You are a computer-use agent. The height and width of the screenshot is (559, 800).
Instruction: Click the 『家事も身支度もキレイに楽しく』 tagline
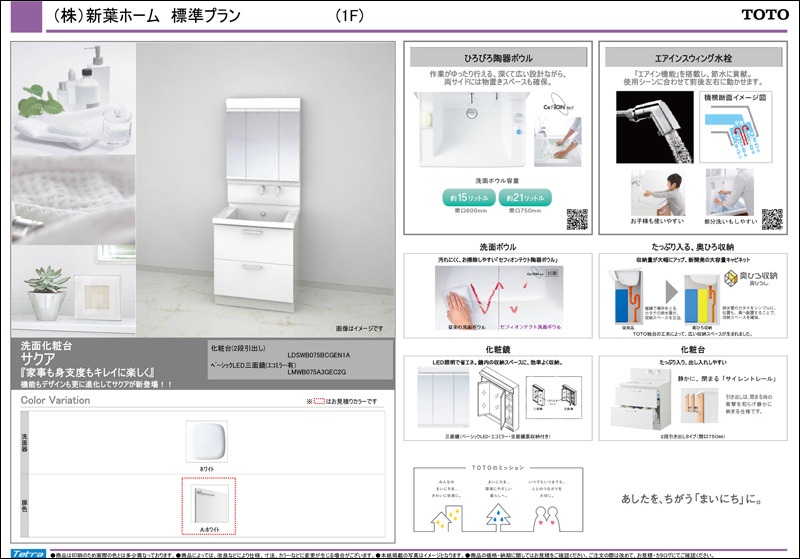(87, 373)
